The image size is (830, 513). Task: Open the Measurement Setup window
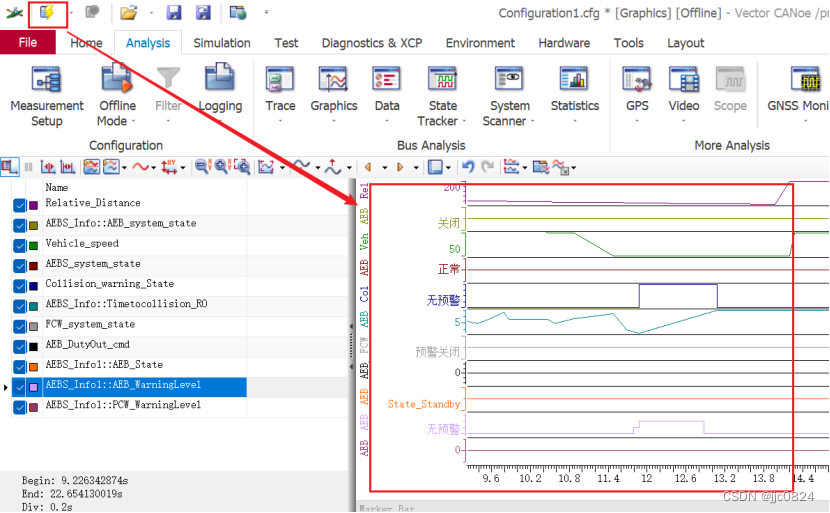point(47,96)
